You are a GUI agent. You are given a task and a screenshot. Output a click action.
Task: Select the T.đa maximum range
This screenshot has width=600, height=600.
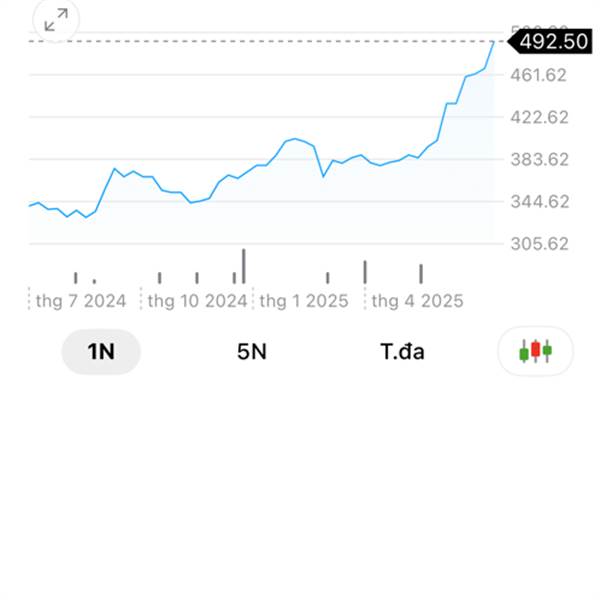click(x=402, y=352)
